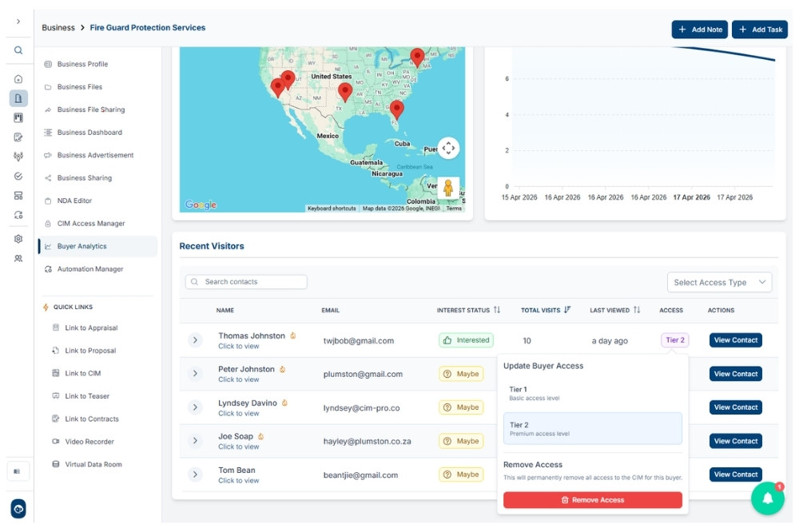
Task: Open the Select Access Type dropdown
Action: (x=720, y=282)
